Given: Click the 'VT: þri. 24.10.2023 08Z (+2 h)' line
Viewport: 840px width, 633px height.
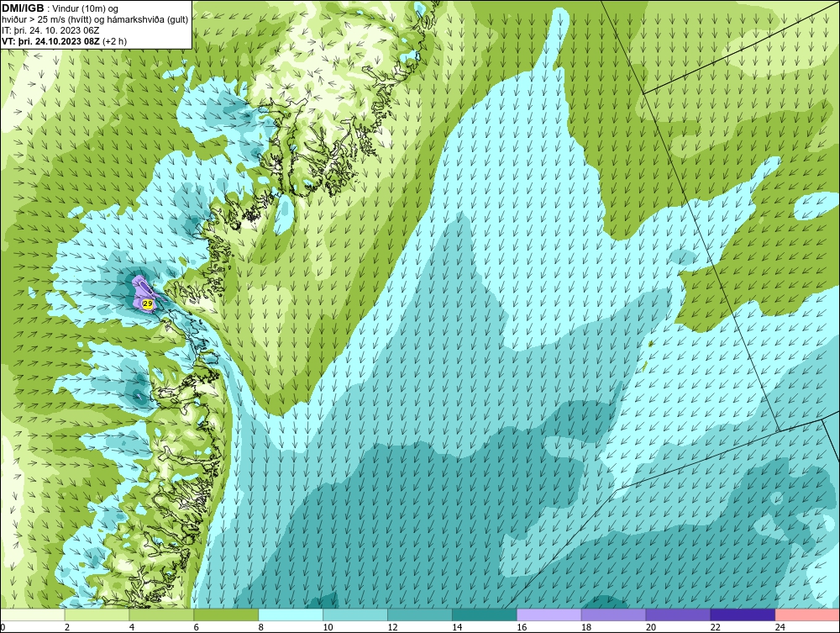Looking at the screenshot, I should click(65, 40).
